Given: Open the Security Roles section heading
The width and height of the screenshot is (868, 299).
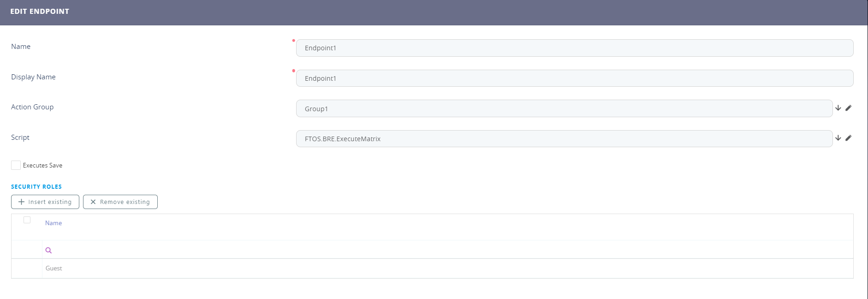Looking at the screenshot, I should tap(36, 187).
